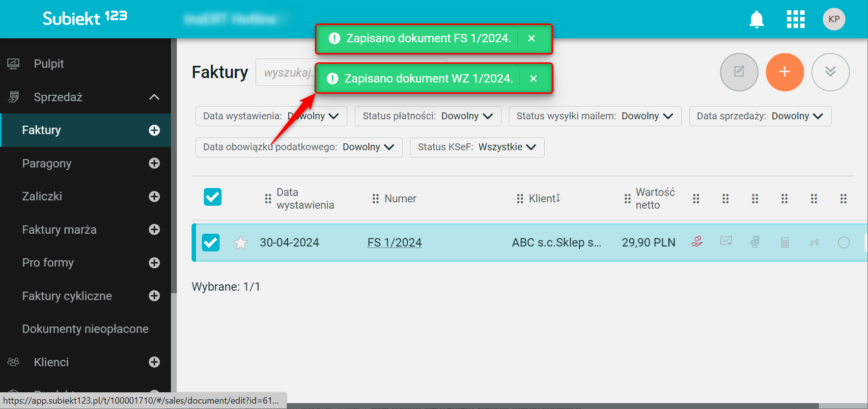Image resolution: width=868 pixels, height=409 pixels.
Task: Dismiss the FS 1/2024 saved notification
Action: (x=532, y=38)
